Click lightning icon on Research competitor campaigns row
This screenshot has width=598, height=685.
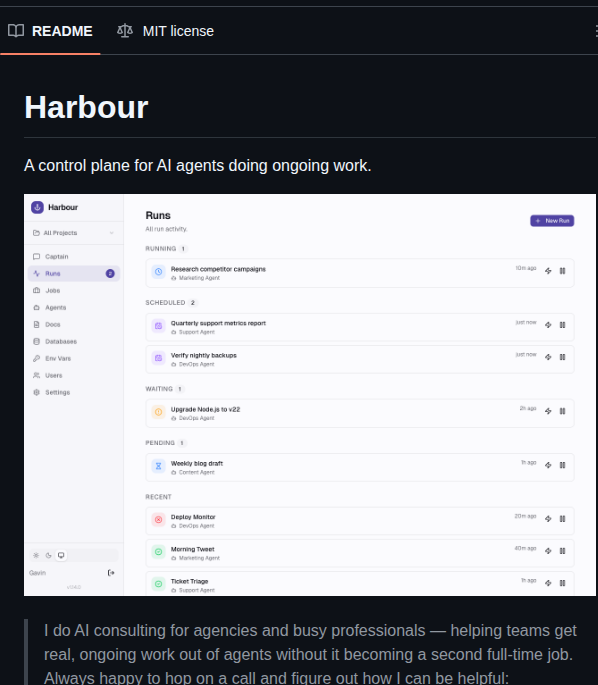pyautogui.click(x=548, y=271)
